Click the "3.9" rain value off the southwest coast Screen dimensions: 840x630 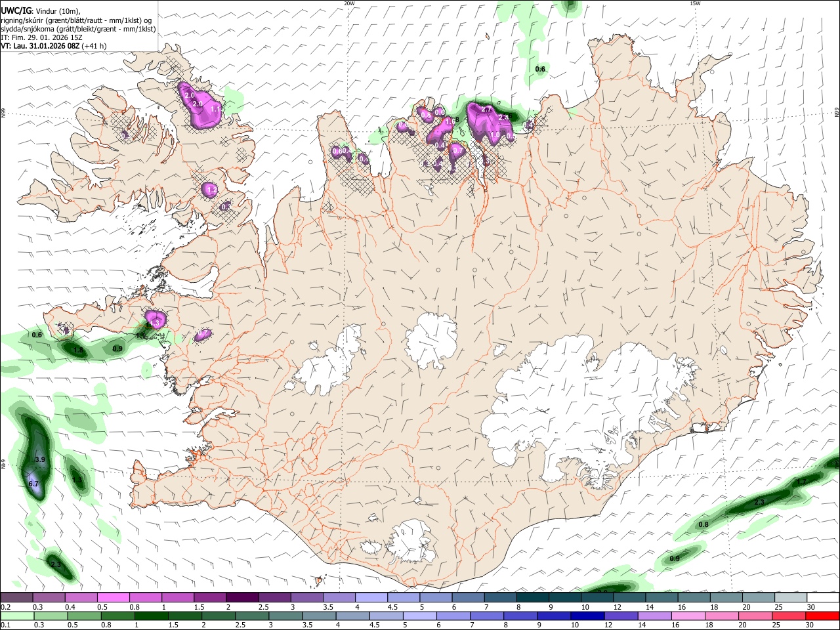tap(39, 459)
